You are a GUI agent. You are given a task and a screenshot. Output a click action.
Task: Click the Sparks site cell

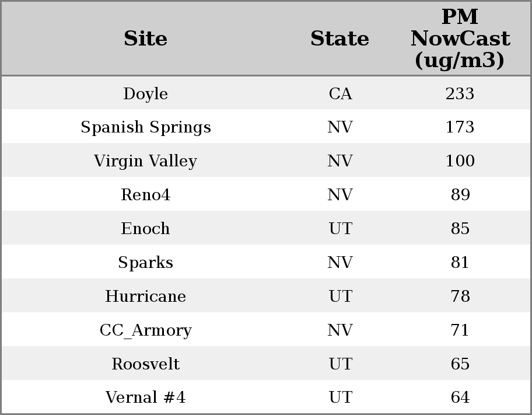145,263
